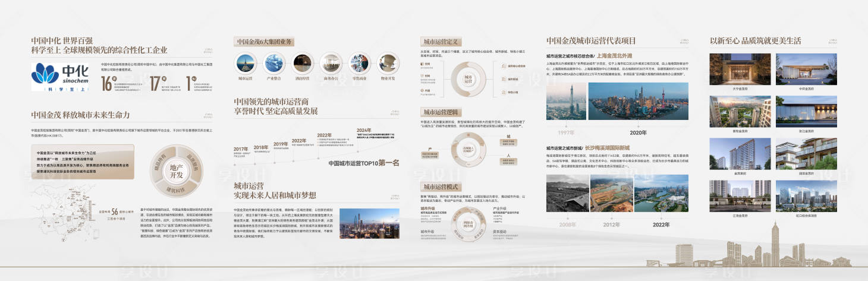The image size is (868, 281).
Task: Click the 城市升级 bold label
Action: tap(429, 209)
